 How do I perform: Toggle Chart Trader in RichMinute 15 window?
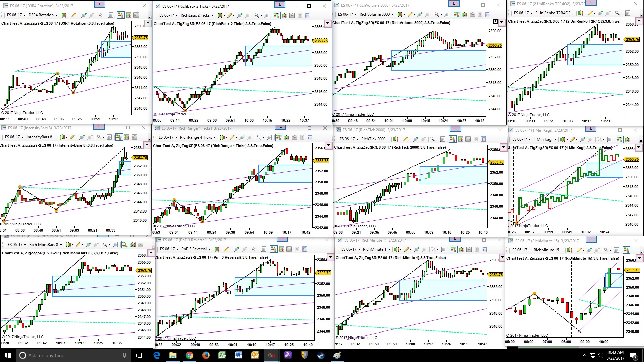pos(626,250)
